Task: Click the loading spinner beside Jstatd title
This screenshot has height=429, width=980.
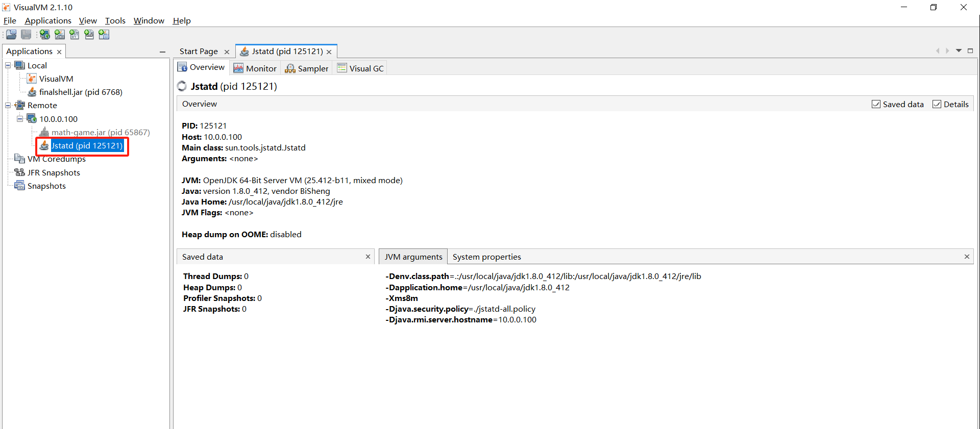Action: 182,86
